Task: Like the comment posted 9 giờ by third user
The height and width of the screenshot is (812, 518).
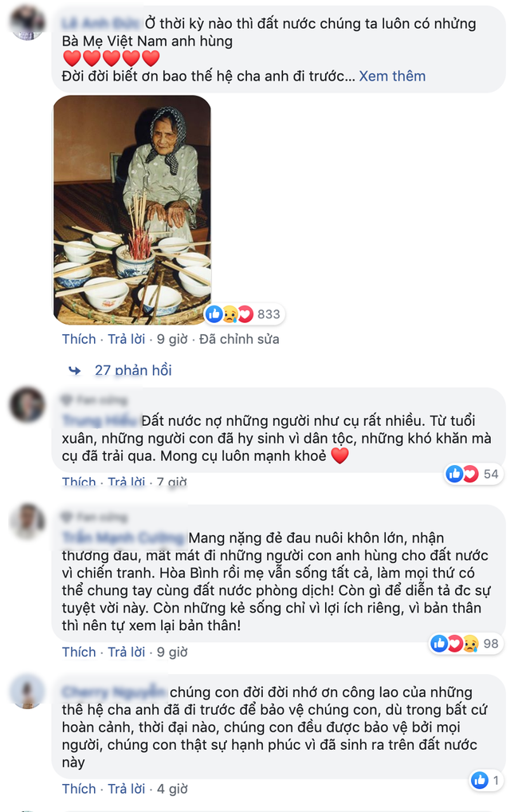Action: point(79,652)
